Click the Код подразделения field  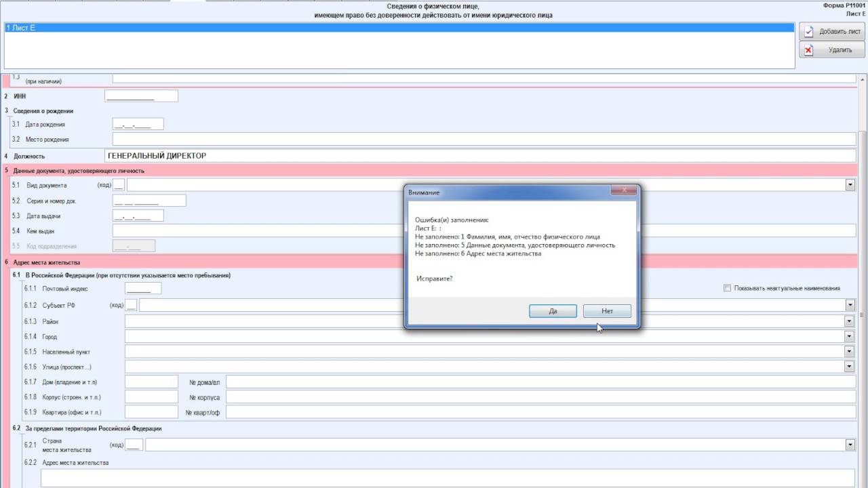pos(134,246)
